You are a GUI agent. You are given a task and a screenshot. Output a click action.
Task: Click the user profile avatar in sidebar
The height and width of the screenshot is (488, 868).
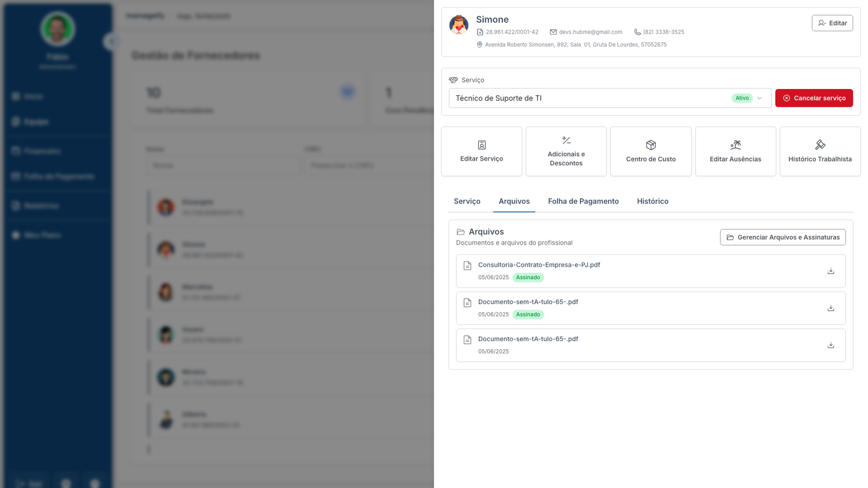[x=58, y=28]
